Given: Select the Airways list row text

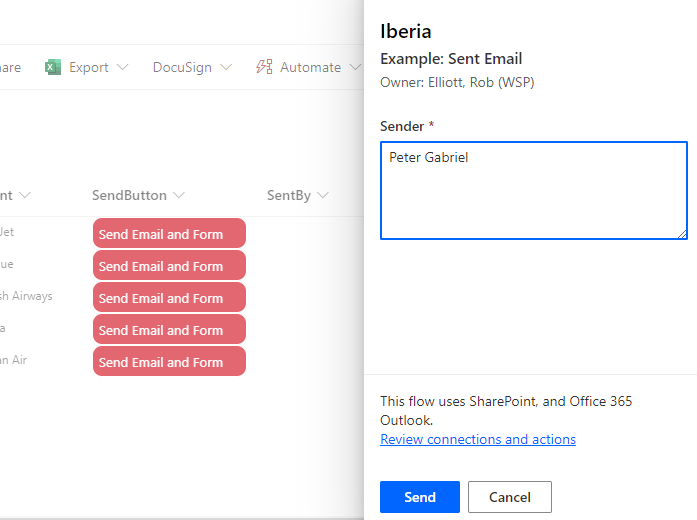Looking at the screenshot, I should (x=26, y=296).
